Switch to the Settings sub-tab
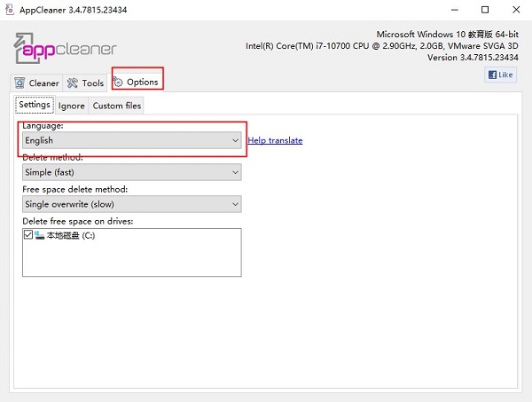Image resolution: width=532 pixels, height=402 pixels. [35, 105]
